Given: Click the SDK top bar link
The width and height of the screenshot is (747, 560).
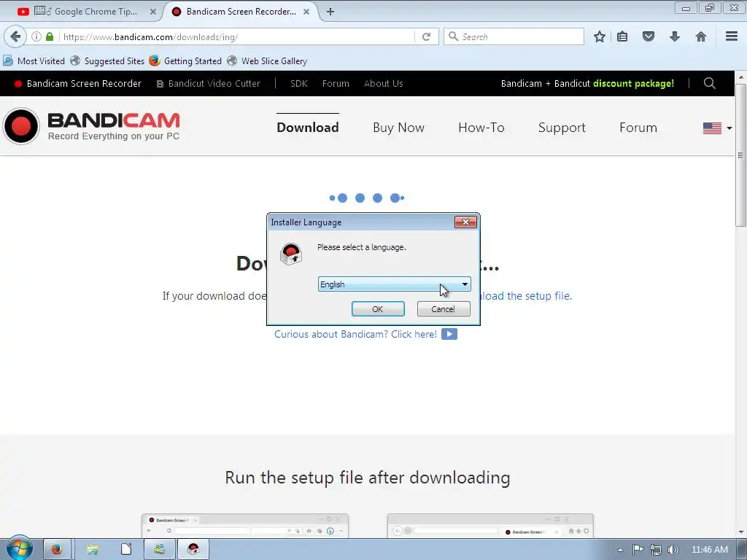Looking at the screenshot, I should coord(298,83).
